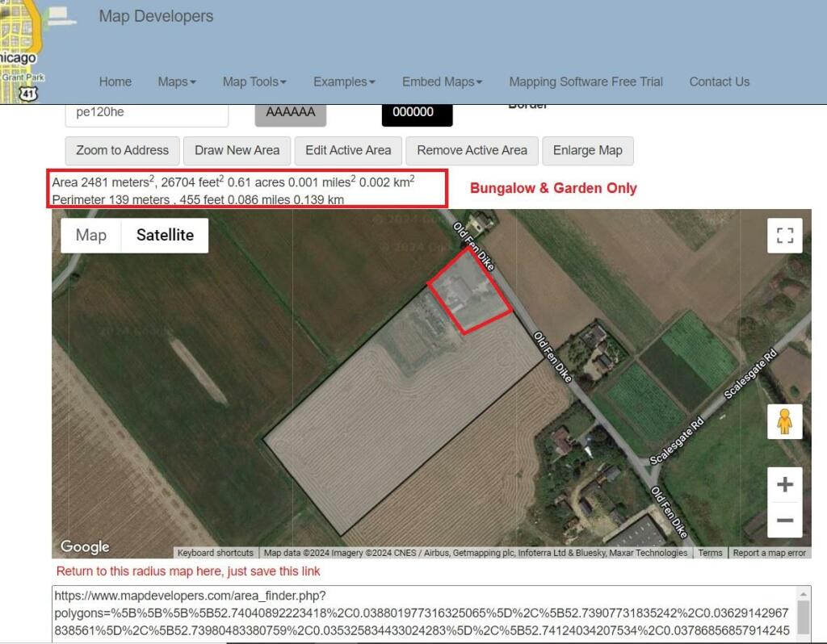827x644 pixels.
Task: Click Remove Active Area button
Action: pyautogui.click(x=472, y=151)
